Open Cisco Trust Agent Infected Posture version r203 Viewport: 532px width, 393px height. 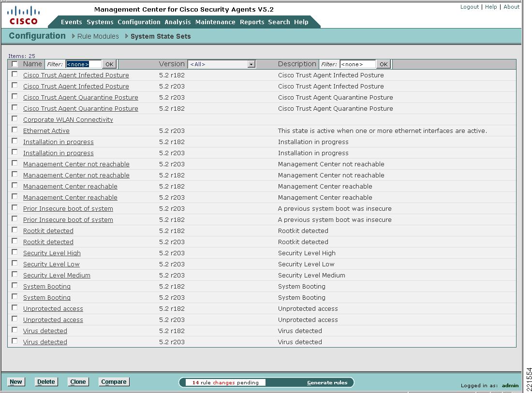(x=76, y=87)
